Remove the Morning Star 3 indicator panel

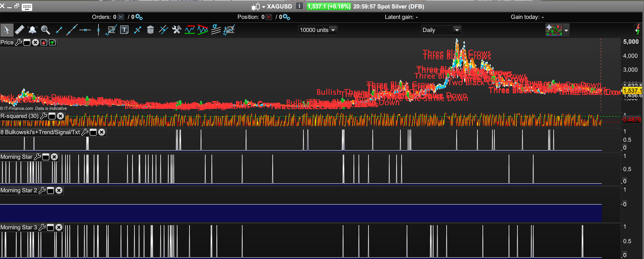pos(59,227)
